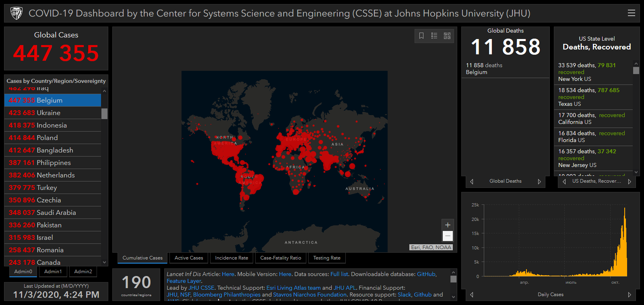This screenshot has width=644, height=305.
Task: Select Indonesia in country list
Action: tap(53, 125)
